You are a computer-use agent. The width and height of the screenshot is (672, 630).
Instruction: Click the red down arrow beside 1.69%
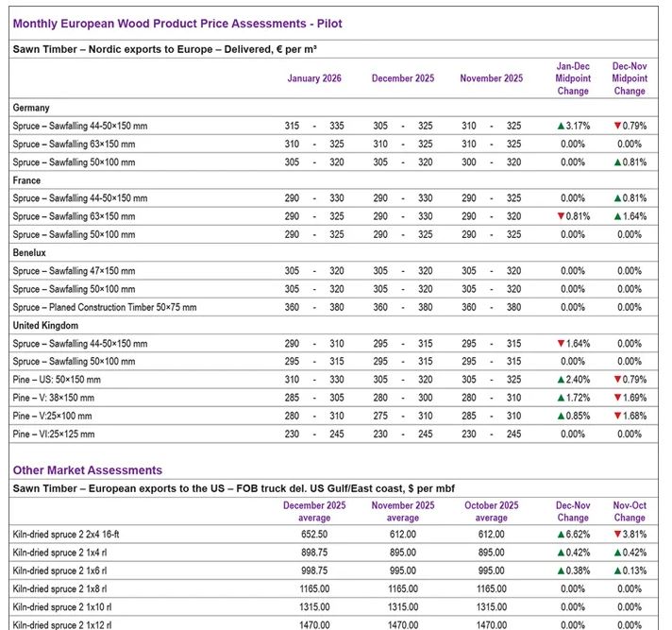pyautogui.click(x=617, y=399)
